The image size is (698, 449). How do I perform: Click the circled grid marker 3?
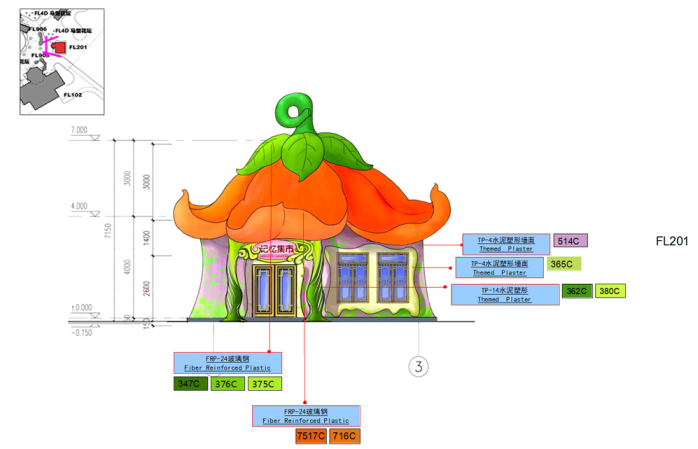417,366
